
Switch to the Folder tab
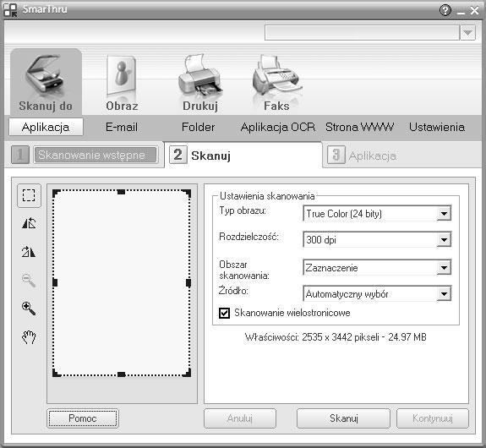(x=199, y=127)
